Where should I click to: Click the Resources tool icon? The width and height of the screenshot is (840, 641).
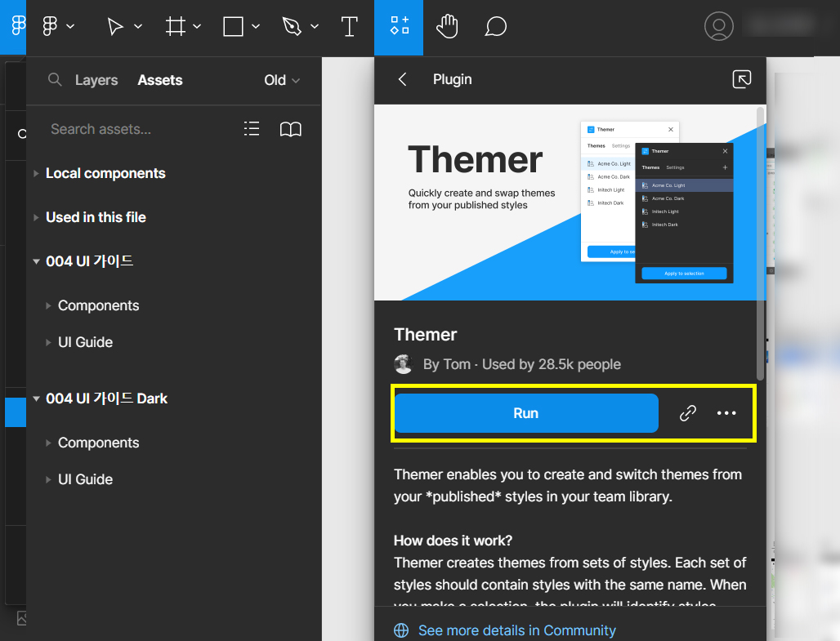coord(399,26)
